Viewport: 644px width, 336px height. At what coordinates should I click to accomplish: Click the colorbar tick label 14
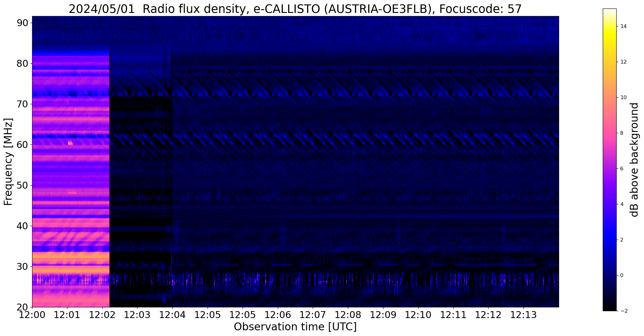(x=623, y=26)
